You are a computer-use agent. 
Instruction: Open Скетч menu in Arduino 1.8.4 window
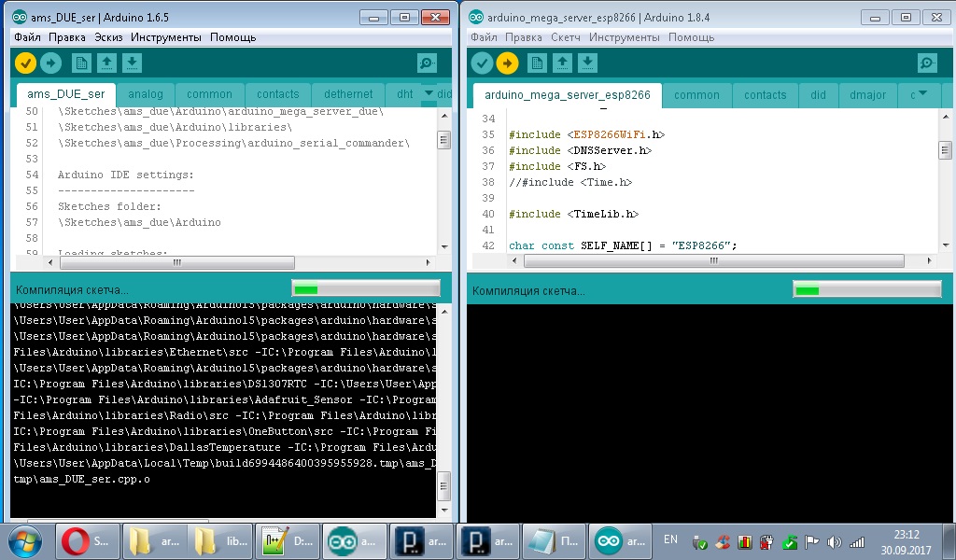[x=566, y=37]
